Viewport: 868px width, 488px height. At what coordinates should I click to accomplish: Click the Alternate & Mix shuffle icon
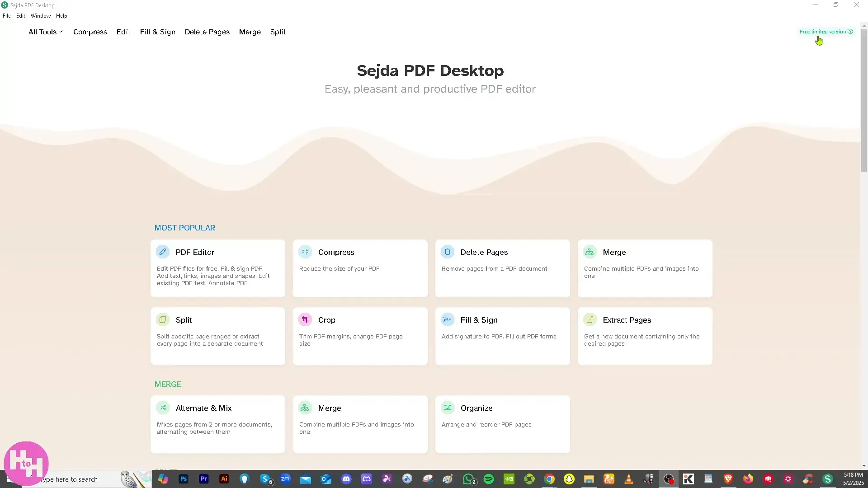163,408
